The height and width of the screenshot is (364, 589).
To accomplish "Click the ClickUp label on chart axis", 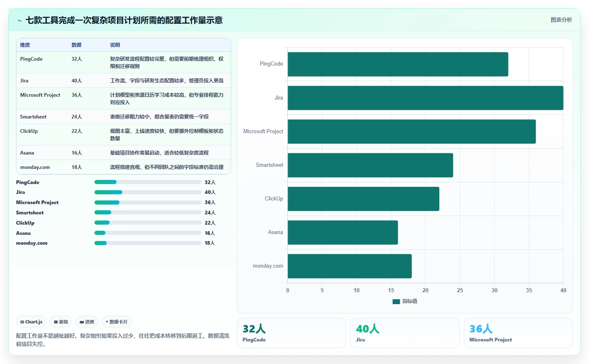I will [x=274, y=199].
